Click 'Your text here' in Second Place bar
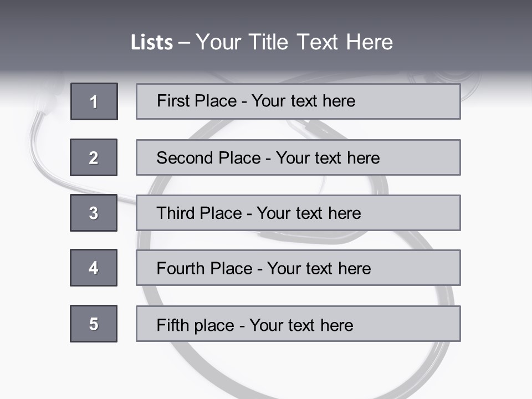This screenshot has width=532, height=399. point(328,158)
